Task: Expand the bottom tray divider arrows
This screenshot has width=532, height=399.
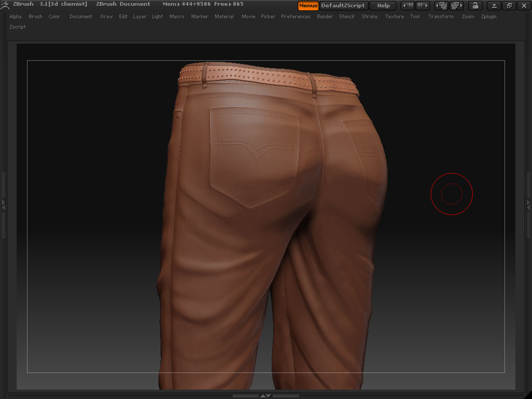Action: 265,395
